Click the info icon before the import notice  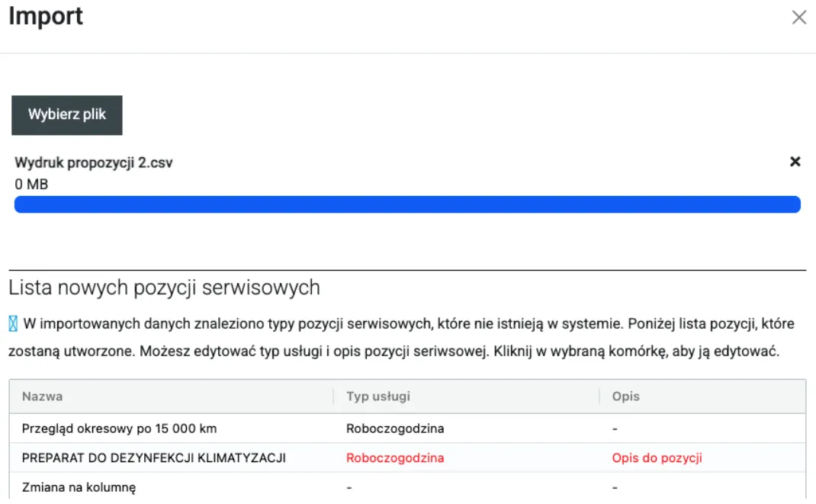tap(13, 324)
